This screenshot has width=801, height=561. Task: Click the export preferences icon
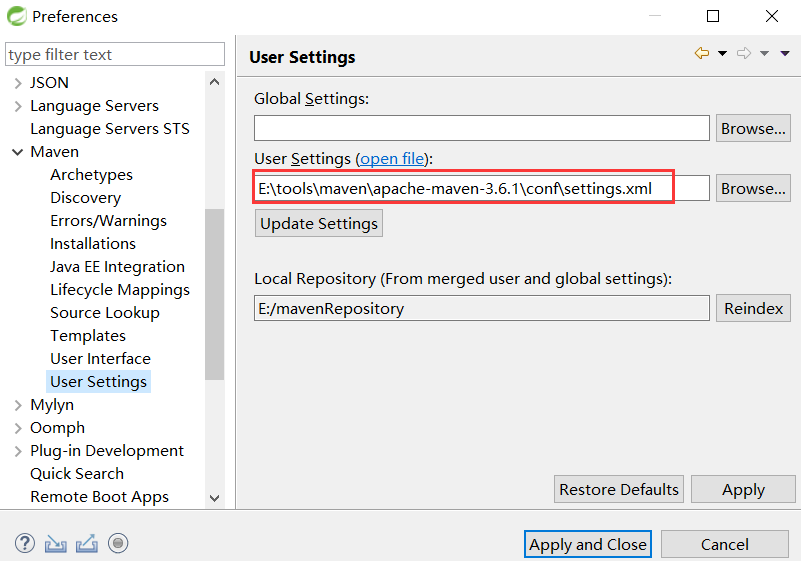(x=87, y=543)
